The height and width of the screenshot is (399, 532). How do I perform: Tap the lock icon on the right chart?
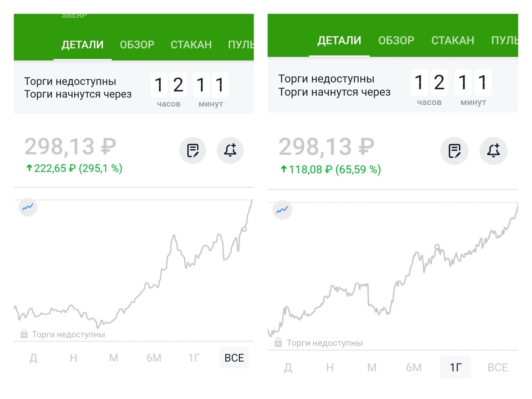(x=278, y=342)
